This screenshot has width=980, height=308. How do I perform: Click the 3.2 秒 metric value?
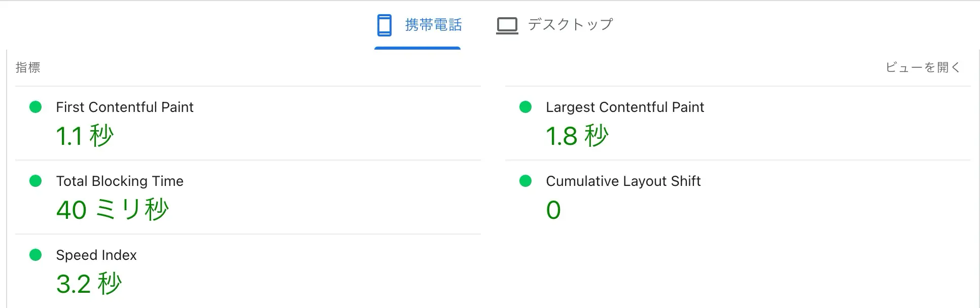[x=89, y=284]
